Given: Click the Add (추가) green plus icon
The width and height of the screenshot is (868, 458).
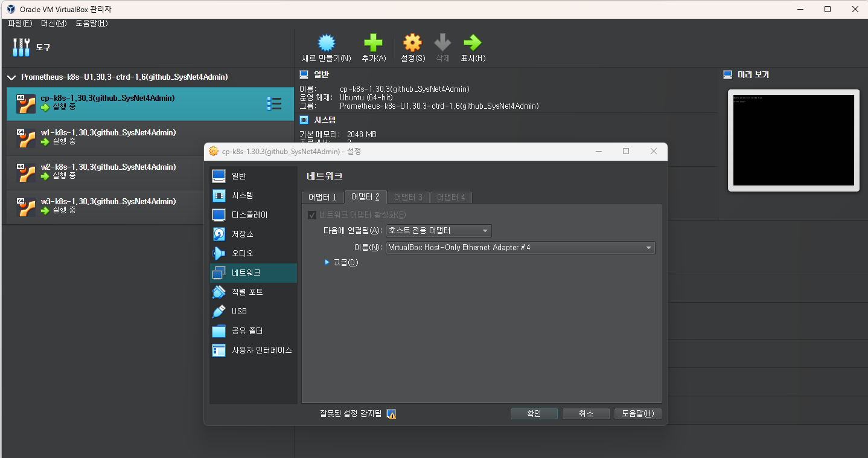Looking at the screenshot, I should (373, 42).
